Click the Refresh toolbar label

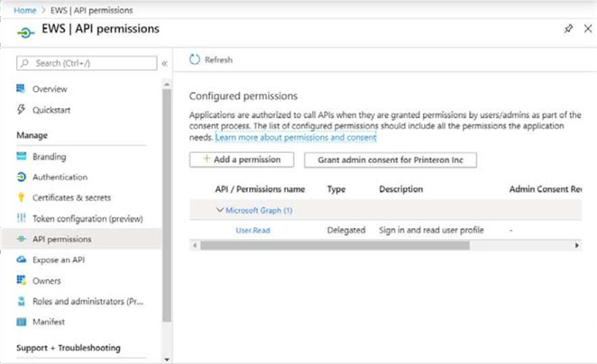point(218,59)
